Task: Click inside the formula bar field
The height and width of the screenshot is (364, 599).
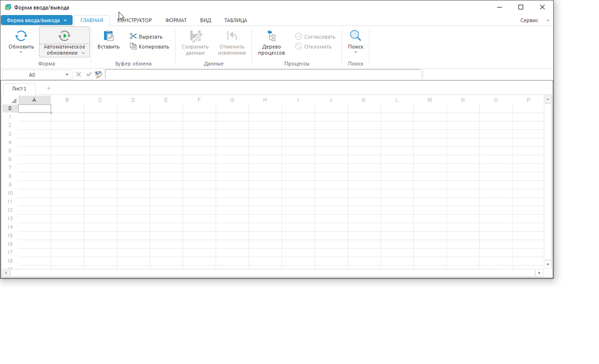Action: (x=263, y=74)
